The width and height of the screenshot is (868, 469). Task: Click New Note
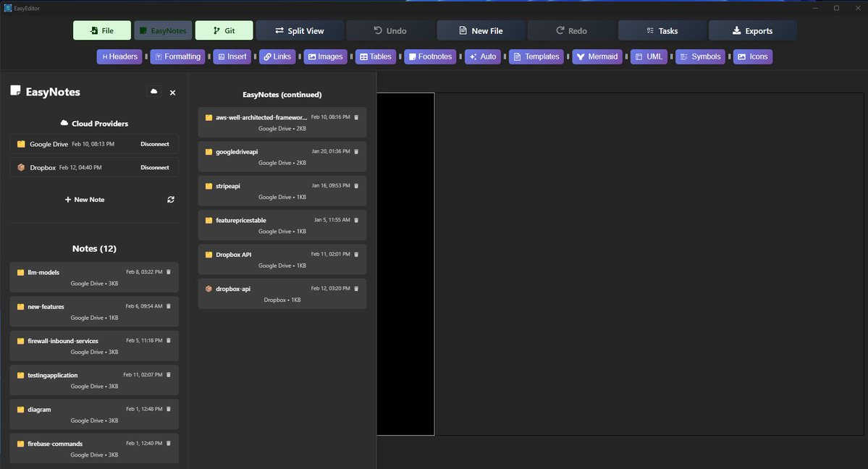click(85, 199)
